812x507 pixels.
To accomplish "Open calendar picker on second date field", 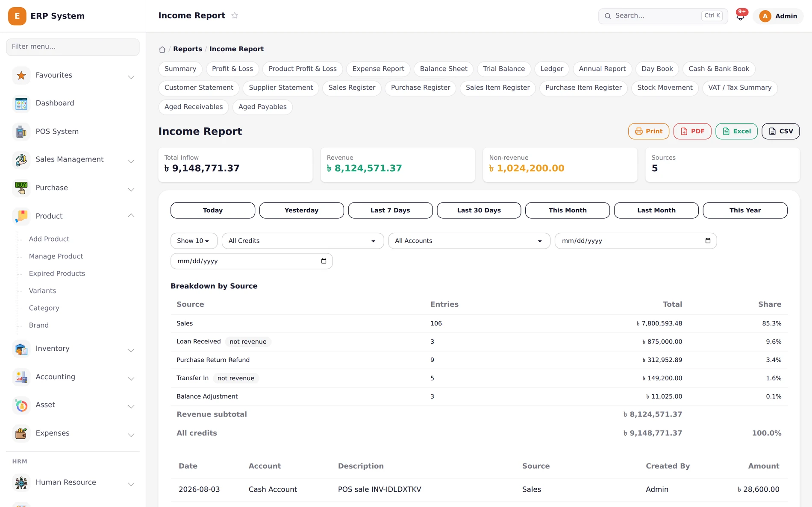I will (324, 261).
